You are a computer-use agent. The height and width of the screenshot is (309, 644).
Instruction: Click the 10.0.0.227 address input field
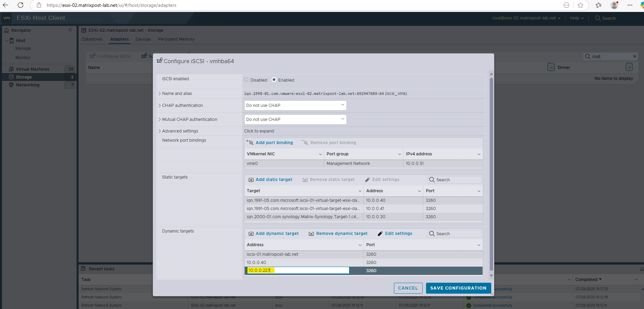pyautogui.click(x=297, y=270)
